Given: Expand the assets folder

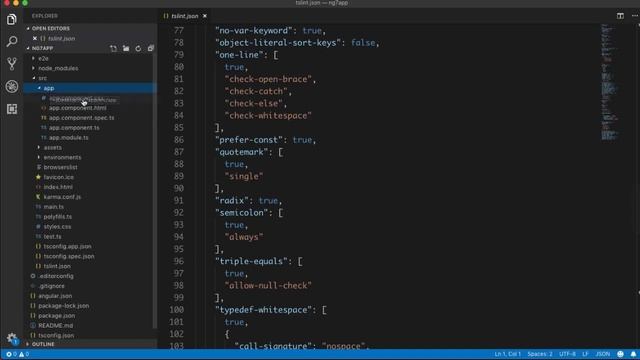Looking at the screenshot, I should pos(53,147).
